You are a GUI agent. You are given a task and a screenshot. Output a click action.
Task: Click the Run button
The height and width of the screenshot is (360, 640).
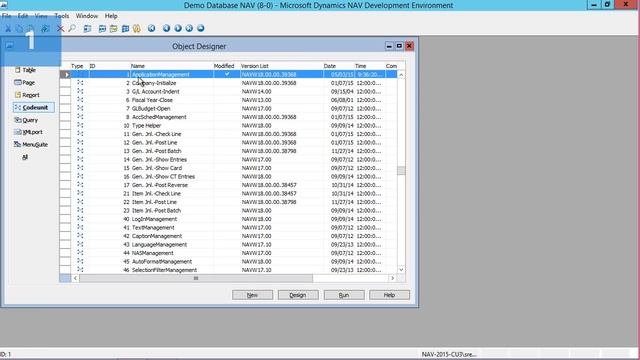(344, 295)
